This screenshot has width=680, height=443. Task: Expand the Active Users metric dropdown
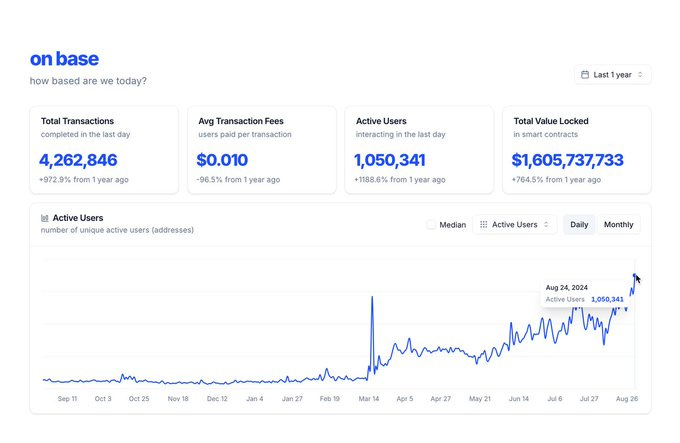click(x=514, y=225)
